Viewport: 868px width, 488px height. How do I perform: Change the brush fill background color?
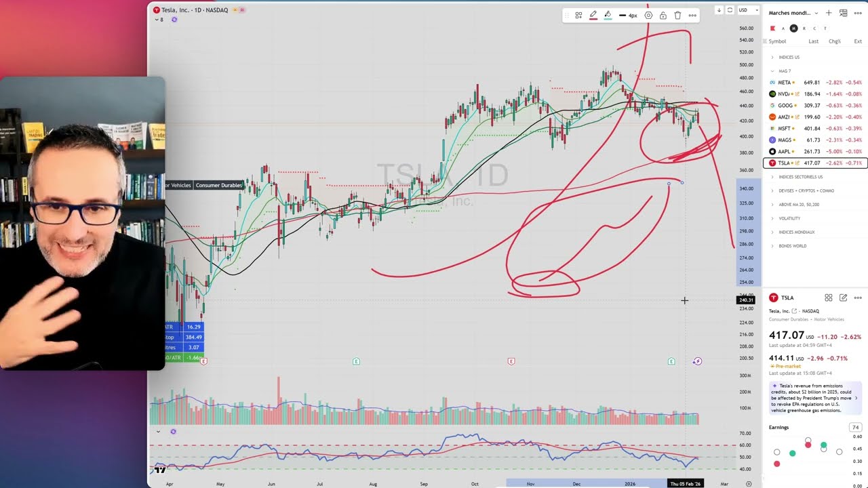pyautogui.click(x=608, y=15)
